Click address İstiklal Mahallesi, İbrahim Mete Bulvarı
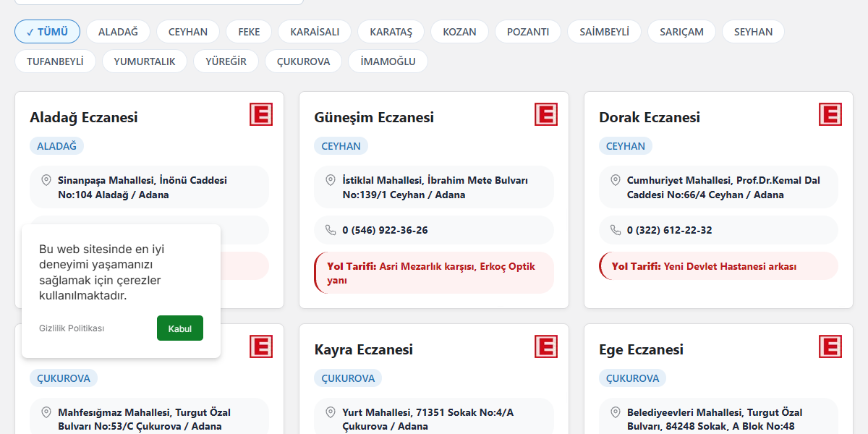This screenshot has height=434, width=868. click(x=435, y=187)
